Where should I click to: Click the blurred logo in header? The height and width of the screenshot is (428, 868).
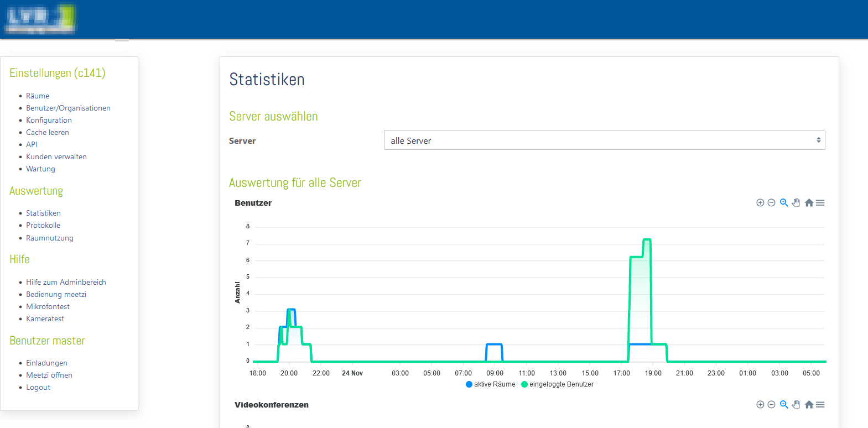[40, 19]
